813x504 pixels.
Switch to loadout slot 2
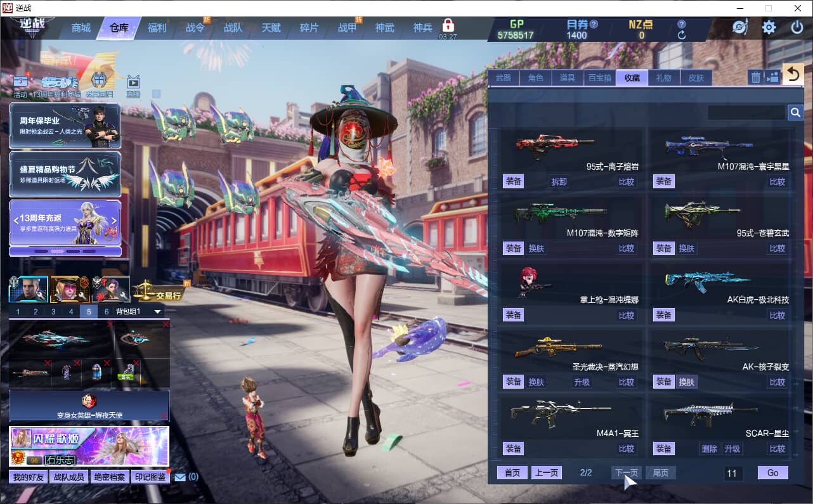coord(36,312)
